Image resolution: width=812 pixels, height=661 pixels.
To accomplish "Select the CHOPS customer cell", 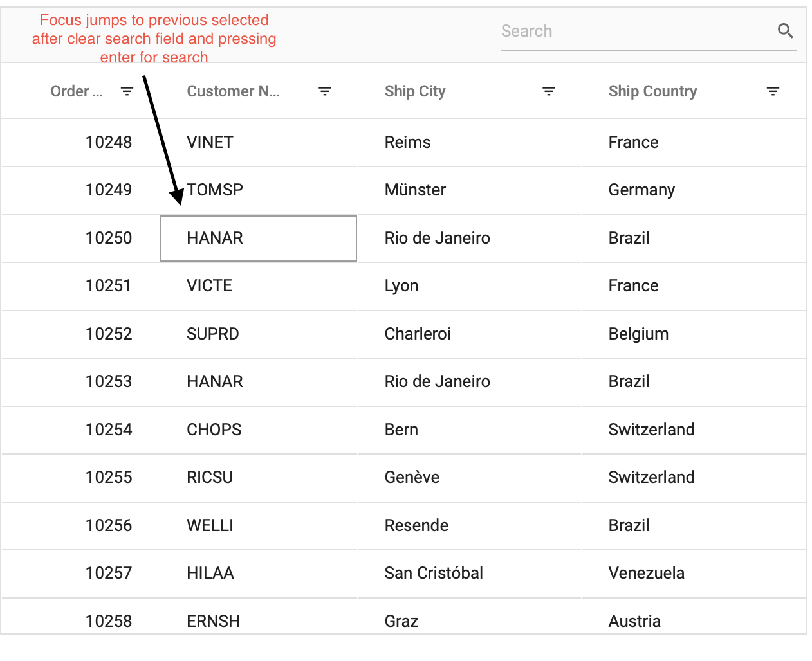I will point(214,430).
